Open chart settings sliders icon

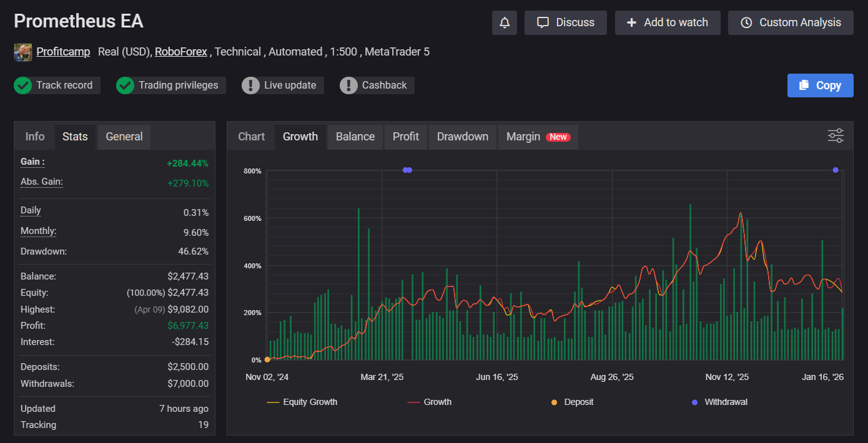[x=835, y=136]
